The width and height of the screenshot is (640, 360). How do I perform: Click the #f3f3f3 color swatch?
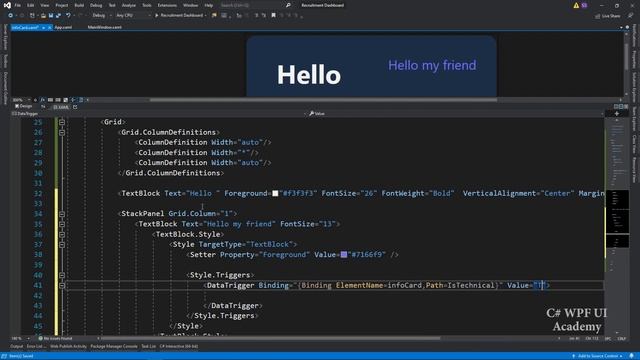[x=275, y=193]
